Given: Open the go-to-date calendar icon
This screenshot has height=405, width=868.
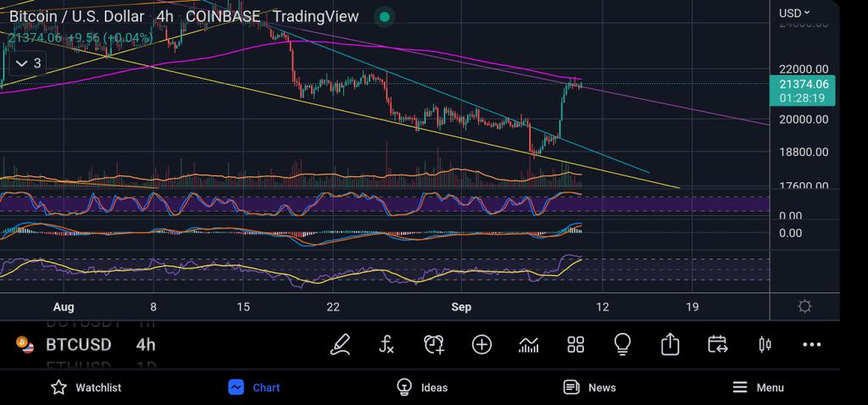Looking at the screenshot, I should point(717,345).
